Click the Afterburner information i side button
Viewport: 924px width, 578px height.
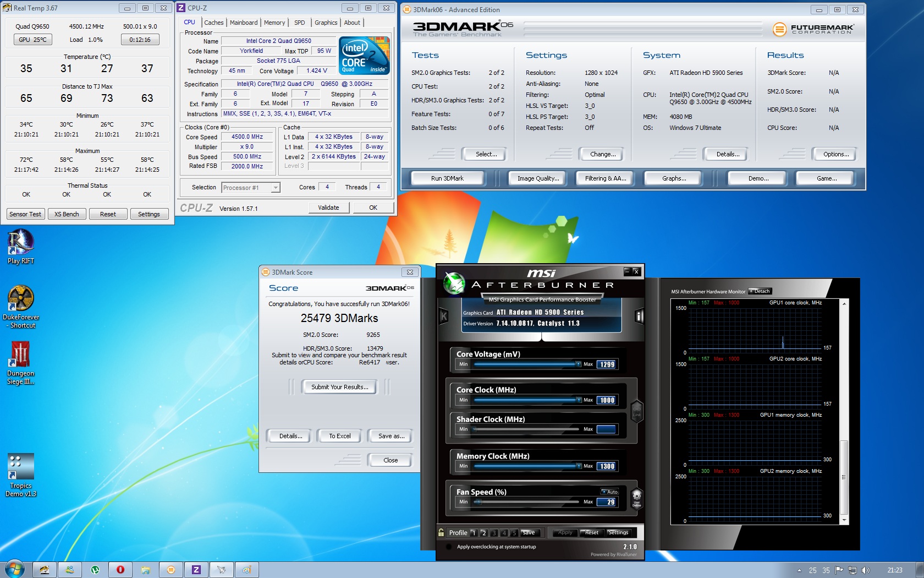pyautogui.click(x=639, y=316)
